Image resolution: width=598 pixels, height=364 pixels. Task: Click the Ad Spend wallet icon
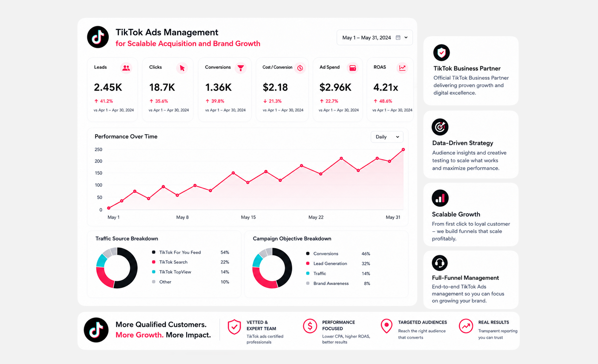point(352,68)
